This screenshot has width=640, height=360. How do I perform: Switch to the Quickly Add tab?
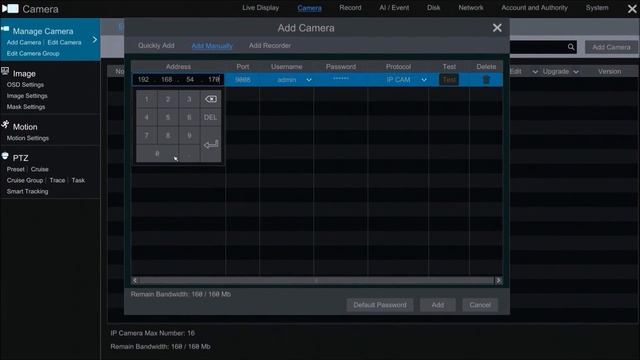[x=156, y=46]
